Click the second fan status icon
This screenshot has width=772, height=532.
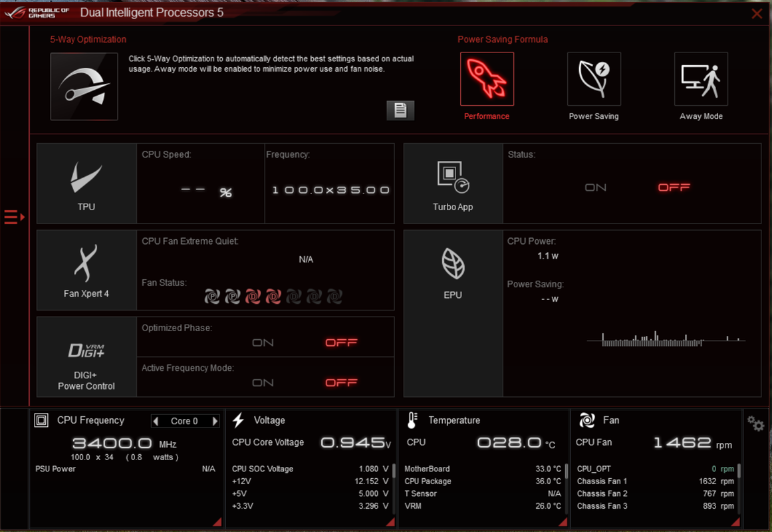pos(232,297)
